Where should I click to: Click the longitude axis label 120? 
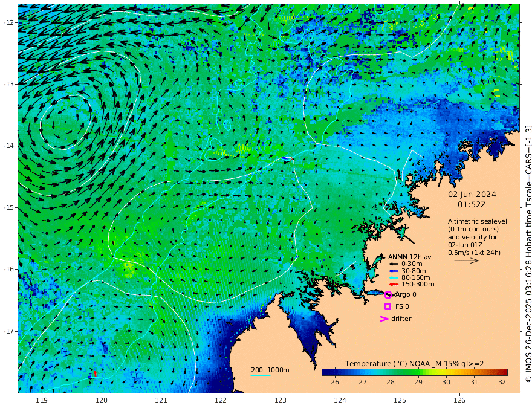[x=102, y=401]
